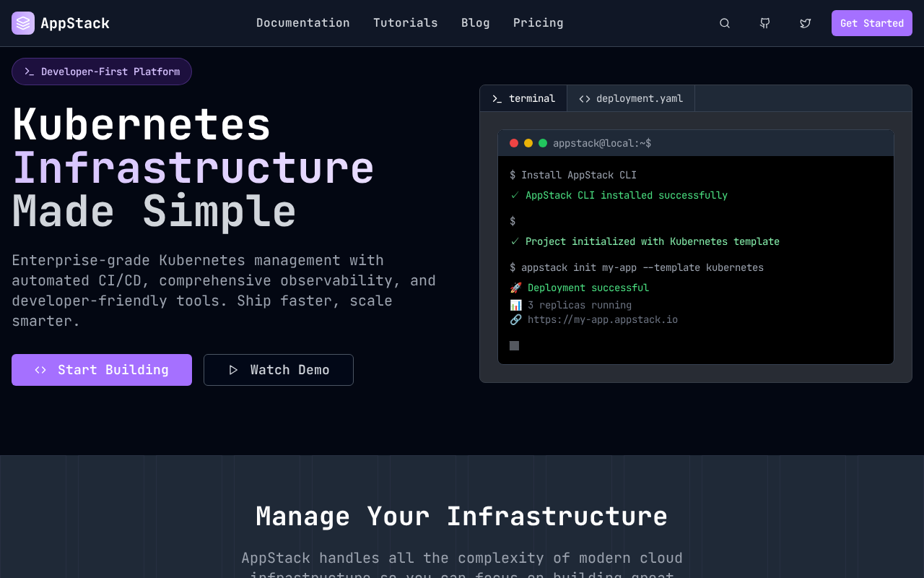Switch to the deployment.yaml tab

click(x=631, y=98)
